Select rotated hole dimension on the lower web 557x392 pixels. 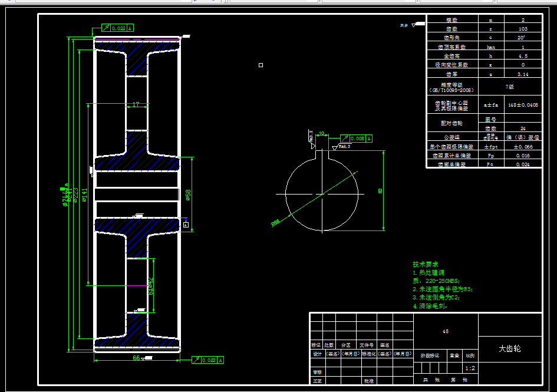coord(150,286)
